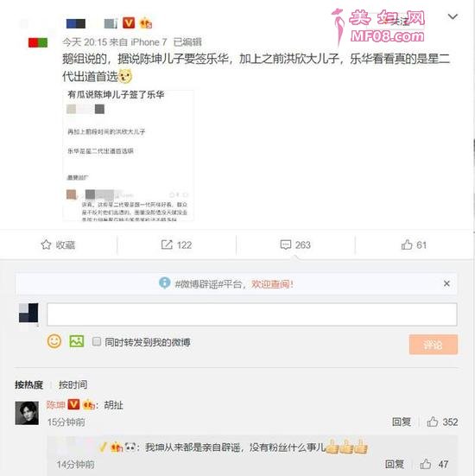
Task: Click the green insert image icon
Action: tap(77, 341)
